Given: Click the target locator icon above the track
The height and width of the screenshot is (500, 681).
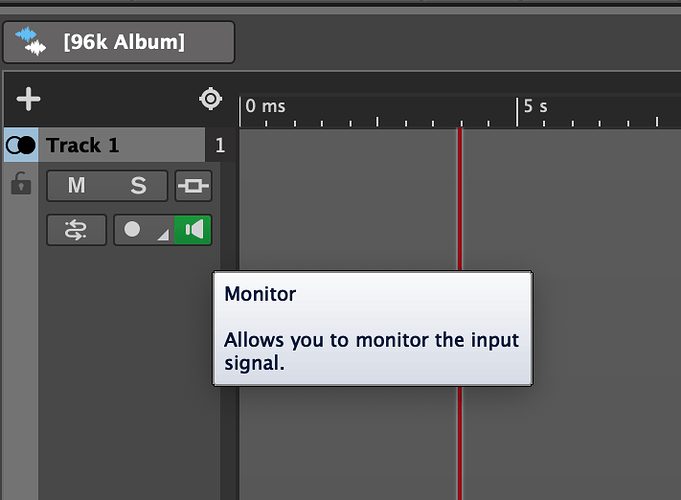Looking at the screenshot, I should (x=210, y=99).
